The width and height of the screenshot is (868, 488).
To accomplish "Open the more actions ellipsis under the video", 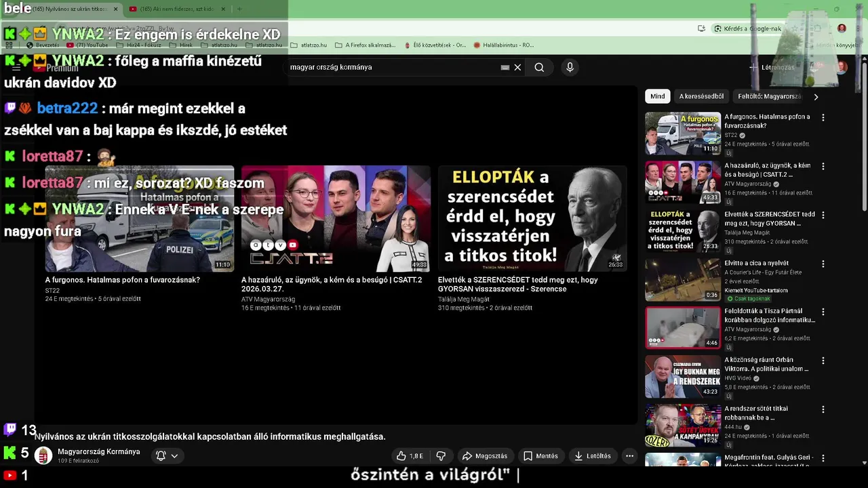I will (629, 456).
